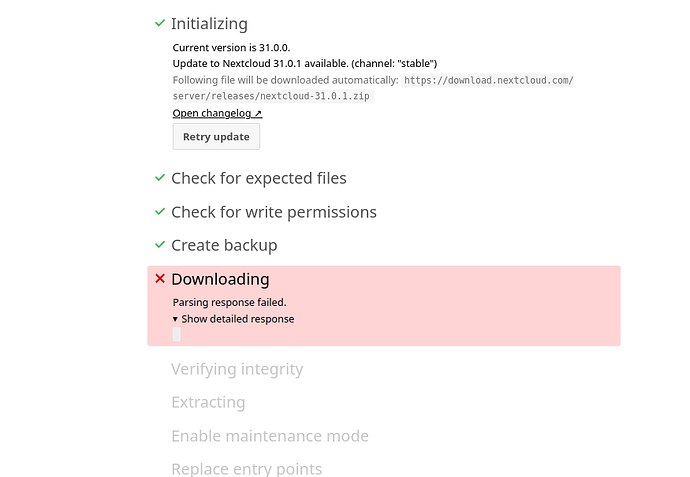Click the external arrow icon after Open changelog
The height and width of the screenshot is (477, 690).
(258, 114)
